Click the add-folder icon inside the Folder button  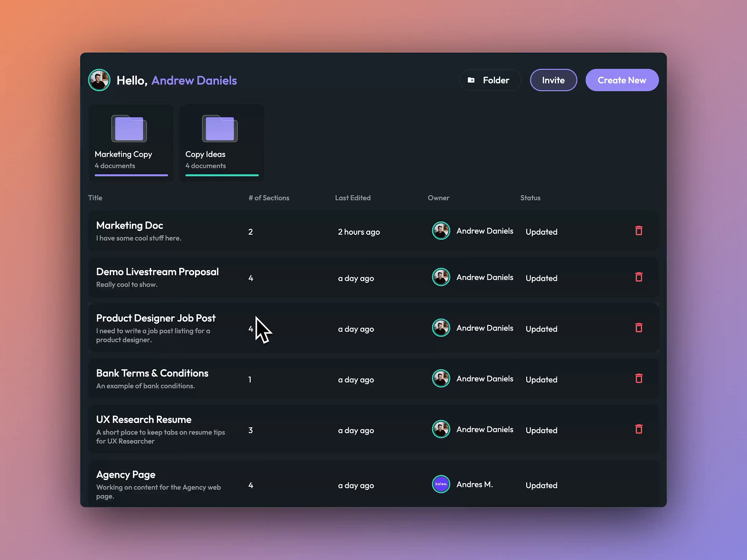click(x=471, y=80)
